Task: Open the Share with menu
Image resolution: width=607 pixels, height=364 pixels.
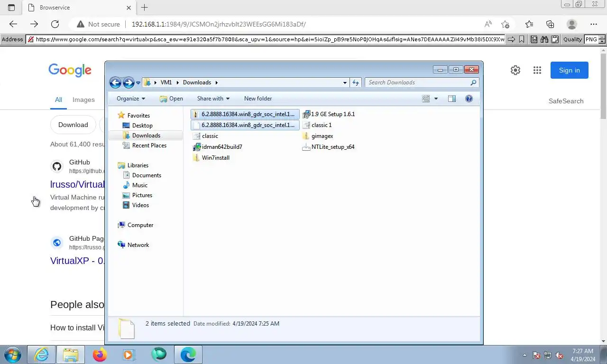Action: tap(213, 99)
